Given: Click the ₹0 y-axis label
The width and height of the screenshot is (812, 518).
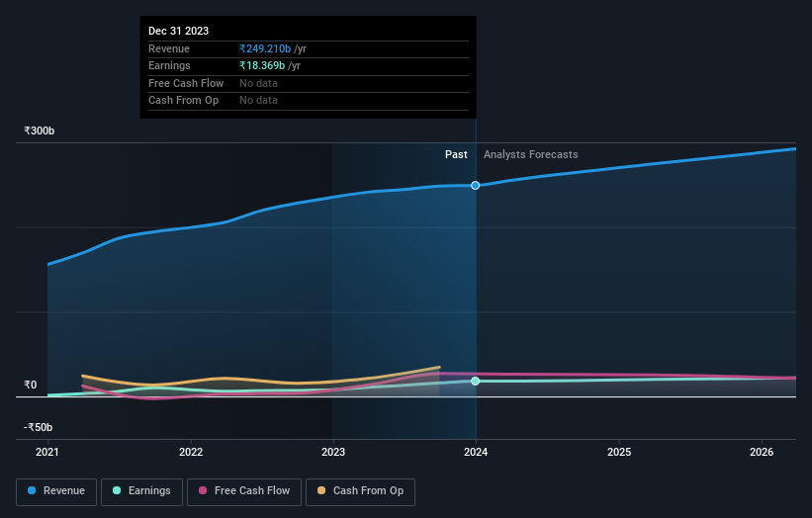Looking at the screenshot, I should [x=30, y=385].
